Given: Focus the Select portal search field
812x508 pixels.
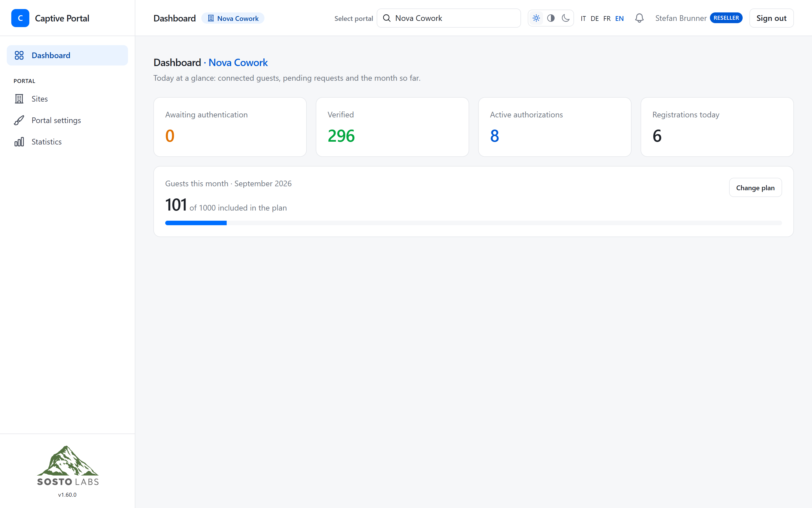Looking at the screenshot, I should 449,18.
